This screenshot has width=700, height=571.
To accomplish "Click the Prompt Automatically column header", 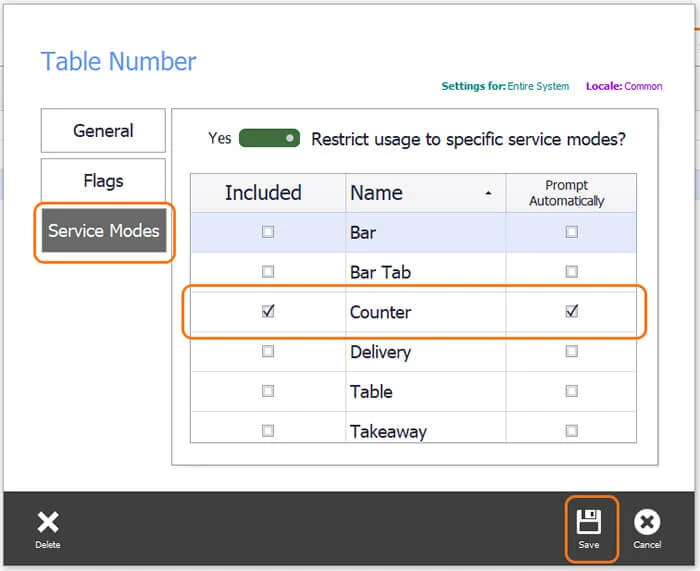I will [571, 193].
